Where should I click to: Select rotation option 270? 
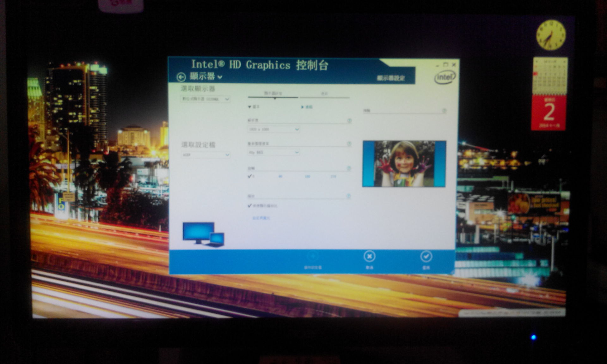(333, 177)
